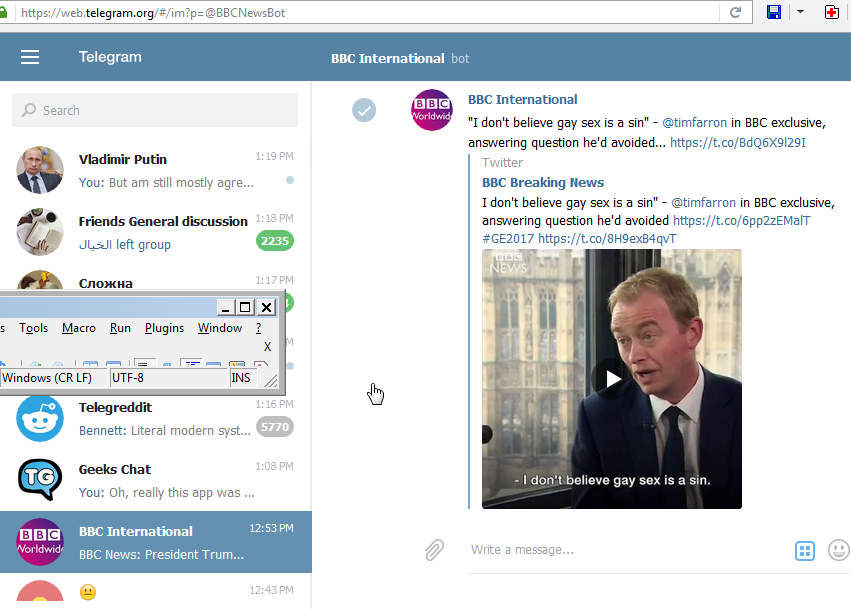Open the t.co/BdQ6X9l29I link
851x609 pixels.
pos(738,143)
